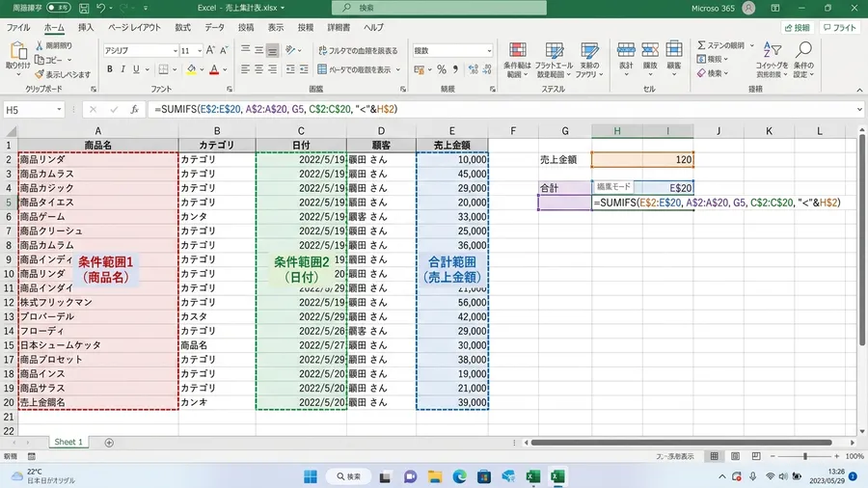The height and width of the screenshot is (488, 868).
Task: Open the font size dropdown showing 11
Action: (200, 50)
